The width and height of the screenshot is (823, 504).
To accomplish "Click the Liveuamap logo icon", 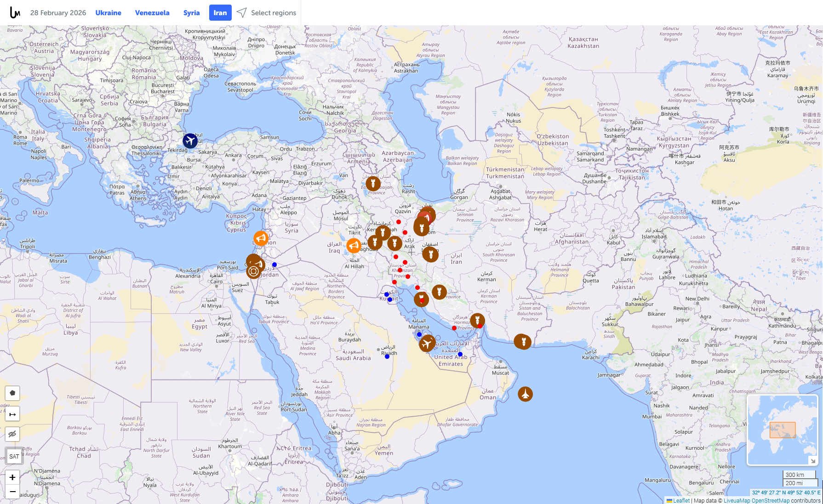I will click(15, 13).
